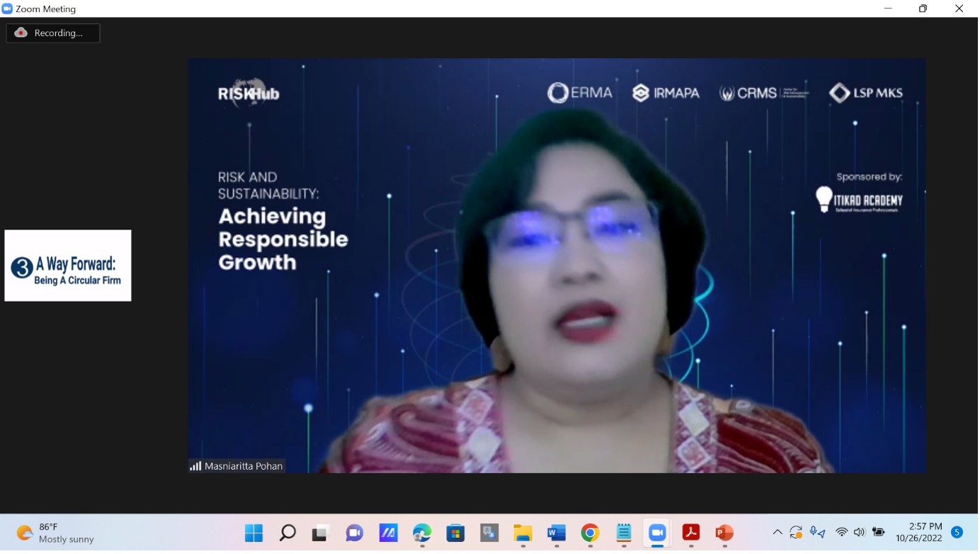Click the active Zoom taskbar icon
The image size is (980, 554).
(657, 533)
